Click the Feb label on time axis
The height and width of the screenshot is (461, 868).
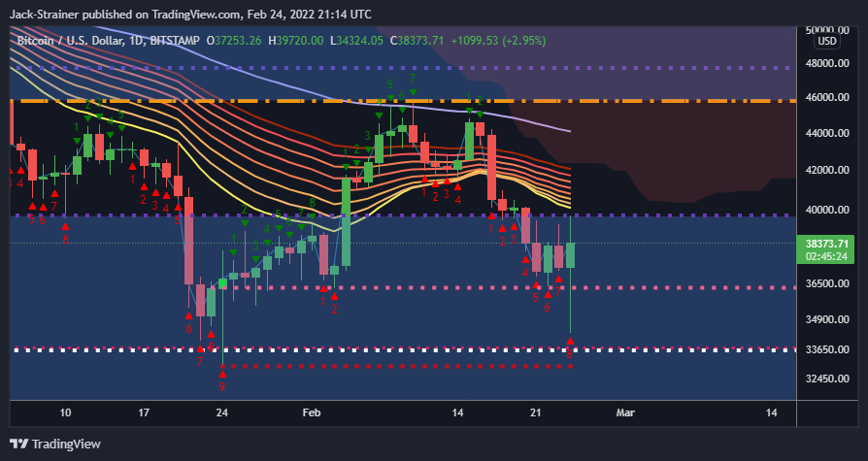[312, 412]
